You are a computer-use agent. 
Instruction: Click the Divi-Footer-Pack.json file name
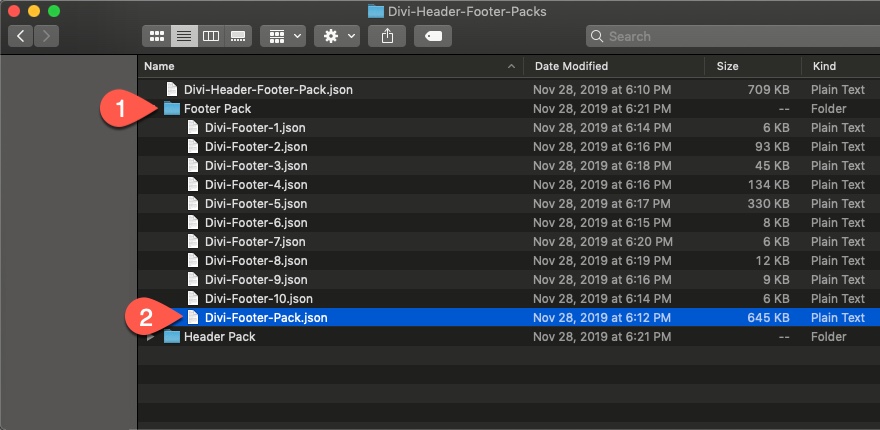[266, 318]
